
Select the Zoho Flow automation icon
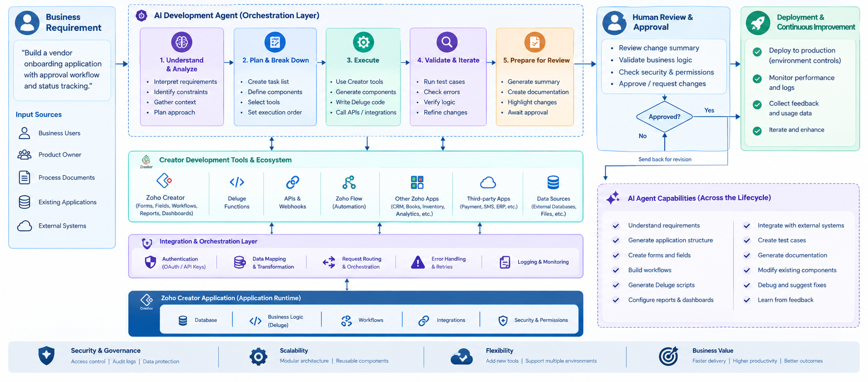click(349, 183)
